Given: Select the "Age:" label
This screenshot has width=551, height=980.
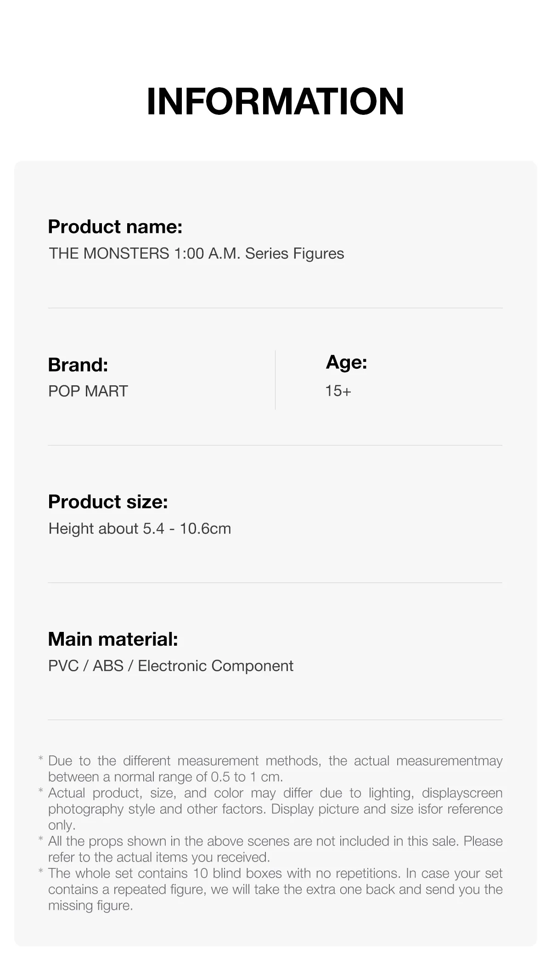Looking at the screenshot, I should (346, 362).
